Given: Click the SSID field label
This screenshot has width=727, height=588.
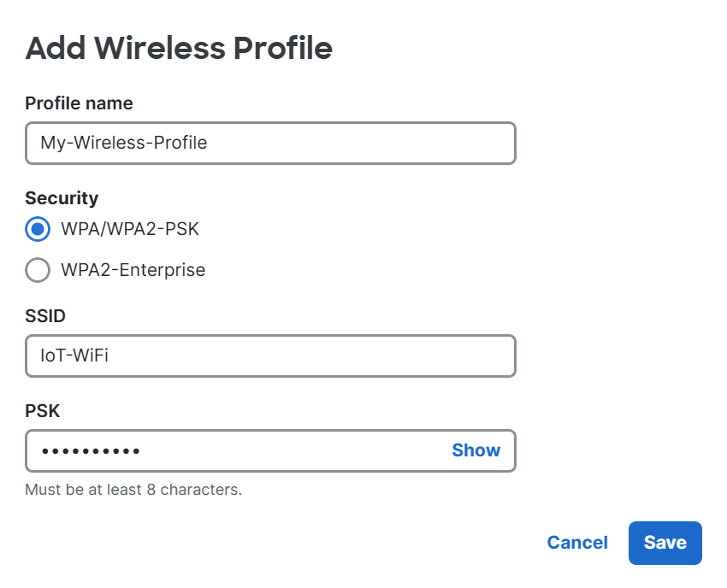Looking at the screenshot, I should click(x=45, y=316).
